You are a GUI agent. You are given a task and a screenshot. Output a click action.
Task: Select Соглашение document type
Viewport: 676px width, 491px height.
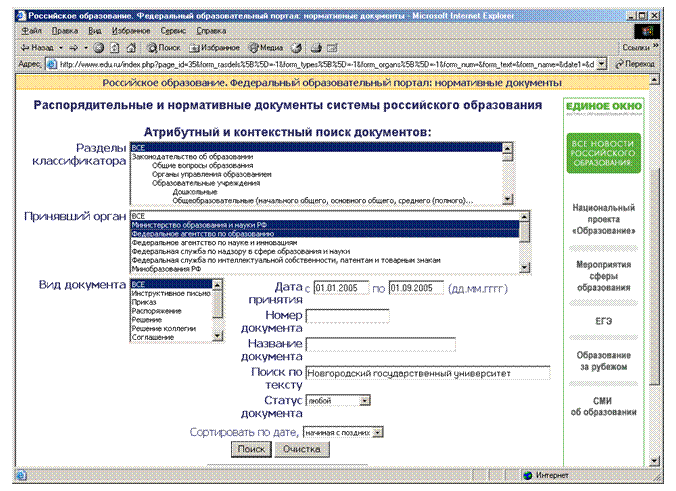click(x=172, y=338)
